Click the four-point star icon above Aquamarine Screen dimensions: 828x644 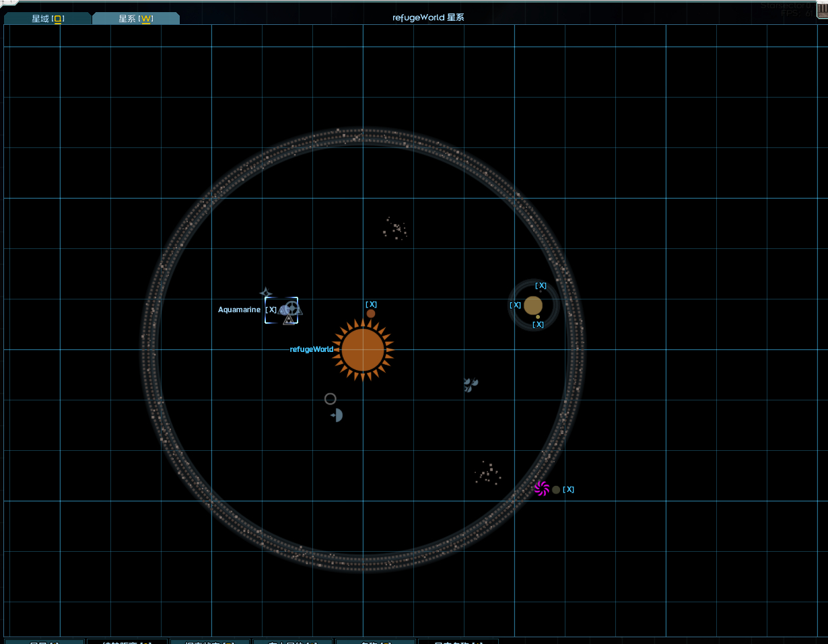[x=266, y=293]
